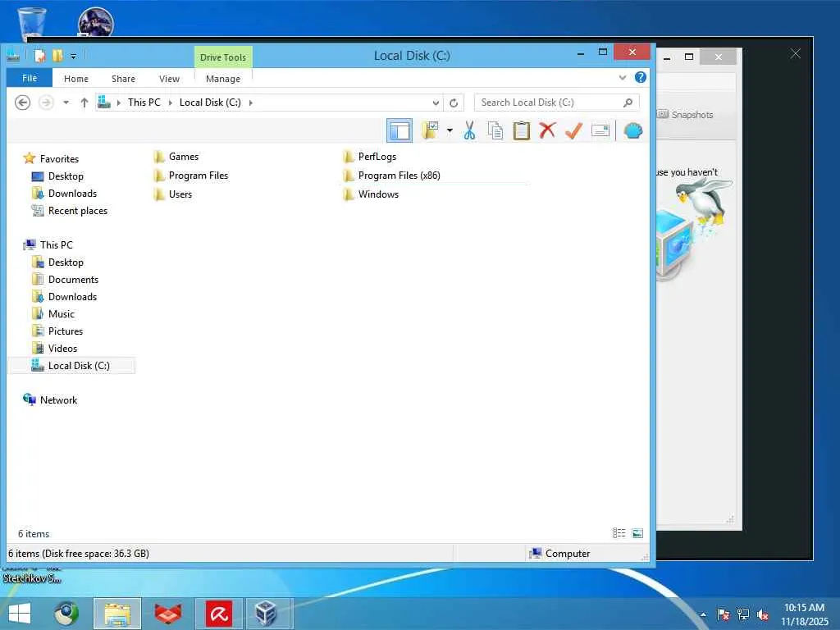Click the Forward arrow button
The width and height of the screenshot is (840, 630).
[47, 103]
